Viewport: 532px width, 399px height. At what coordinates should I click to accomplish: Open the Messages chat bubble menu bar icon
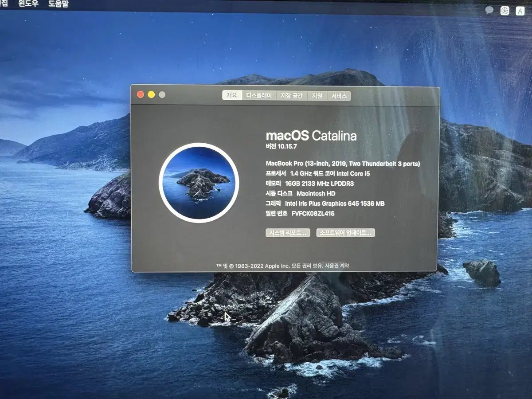[x=489, y=10]
